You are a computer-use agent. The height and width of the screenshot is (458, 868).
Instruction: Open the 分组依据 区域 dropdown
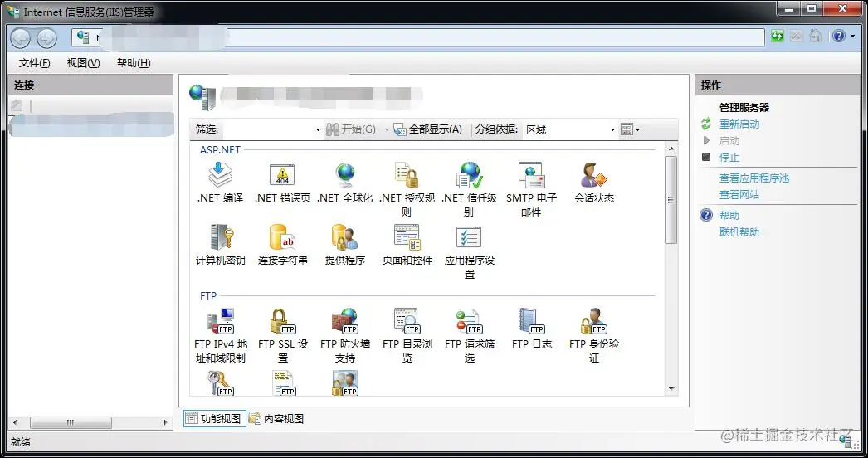[x=569, y=129]
